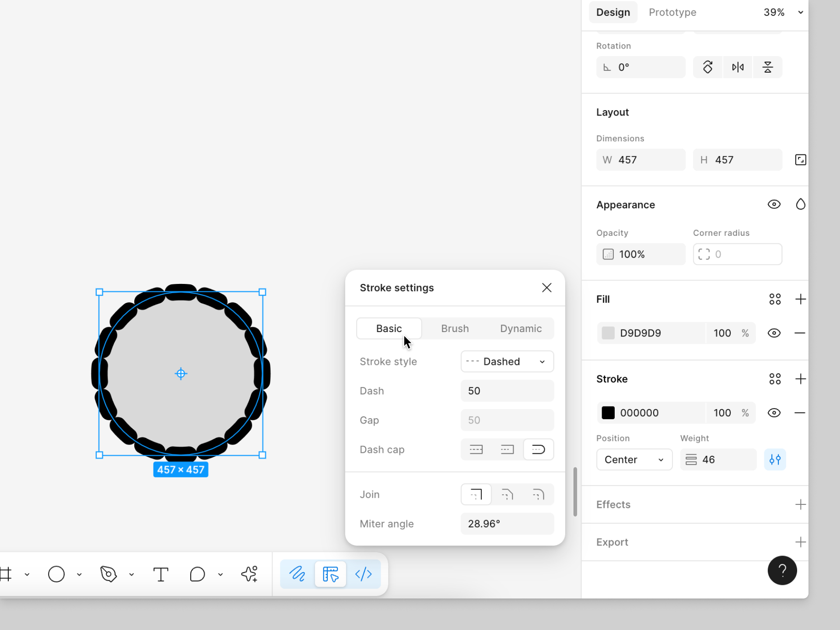Viewport: 840px width, 630px height.
Task: Switch to Brush stroke tab
Action: pyautogui.click(x=455, y=329)
